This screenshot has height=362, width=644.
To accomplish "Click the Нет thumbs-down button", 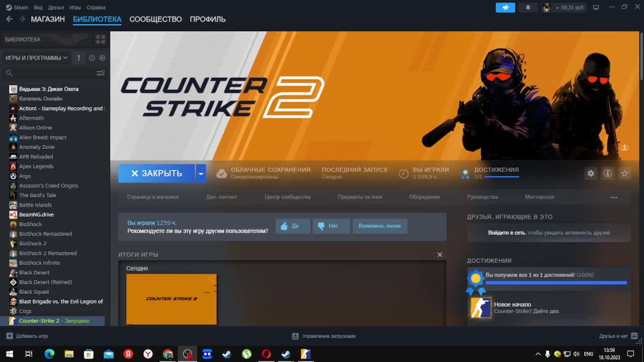I will coord(331,226).
